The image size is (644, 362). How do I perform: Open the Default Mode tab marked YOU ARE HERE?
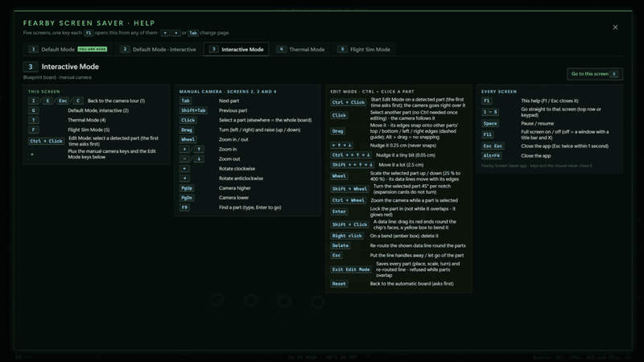click(x=68, y=49)
